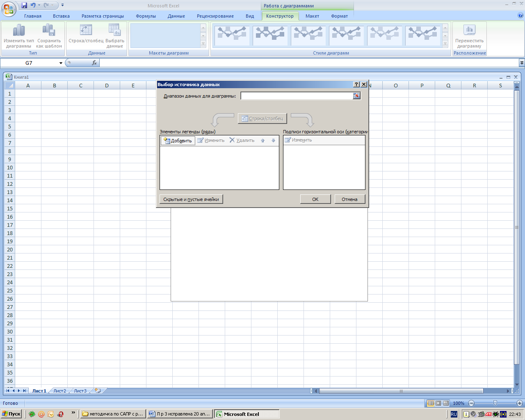Viewport: 525px width, 420px height.
Task: Click zoom in plus button
Action: tap(519, 403)
